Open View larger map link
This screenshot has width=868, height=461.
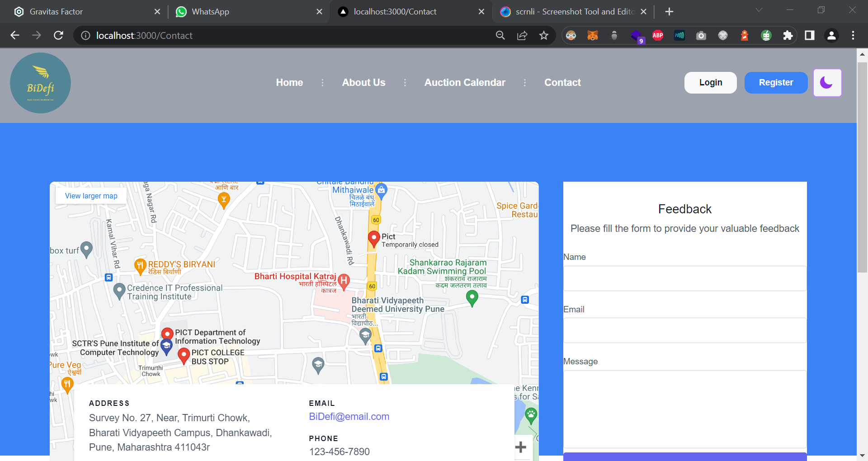pyautogui.click(x=91, y=196)
